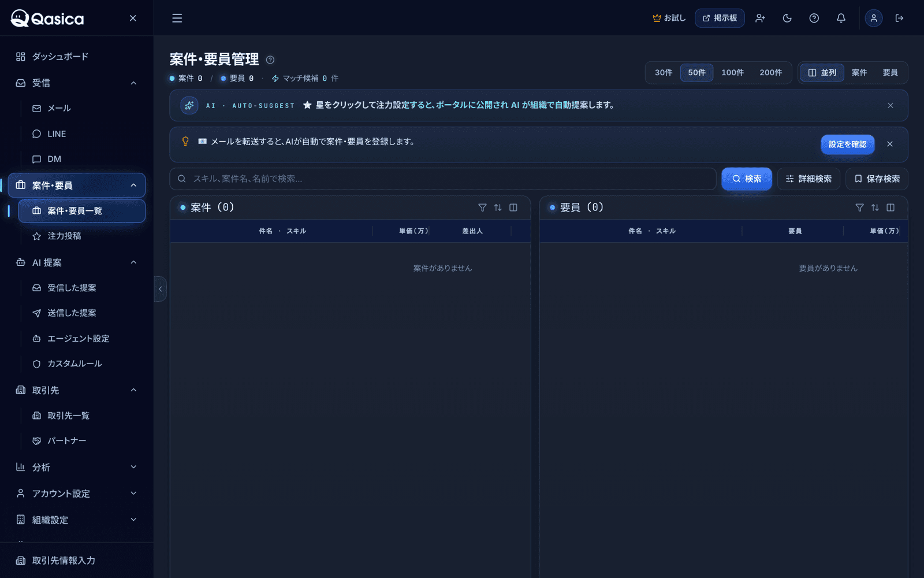Image resolution: width=924 pixels, height=578 pixels.
Task: Select 200件 page size
Action: (770, 73)
